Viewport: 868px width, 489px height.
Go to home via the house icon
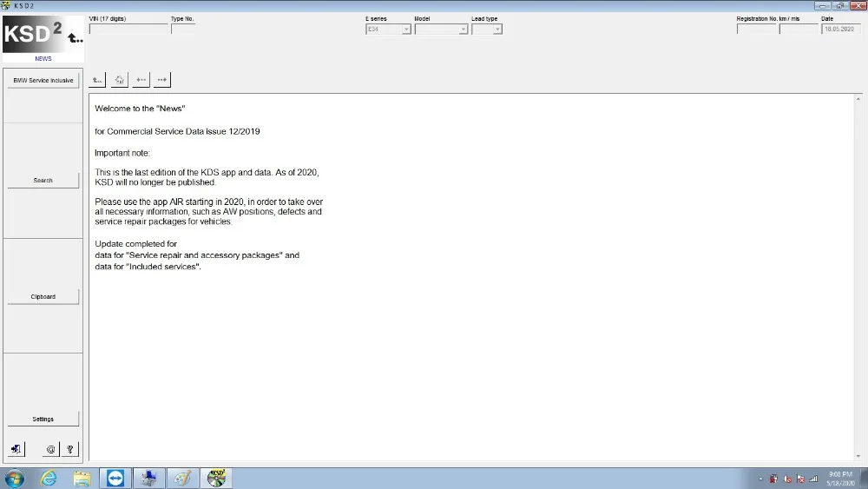119,80
